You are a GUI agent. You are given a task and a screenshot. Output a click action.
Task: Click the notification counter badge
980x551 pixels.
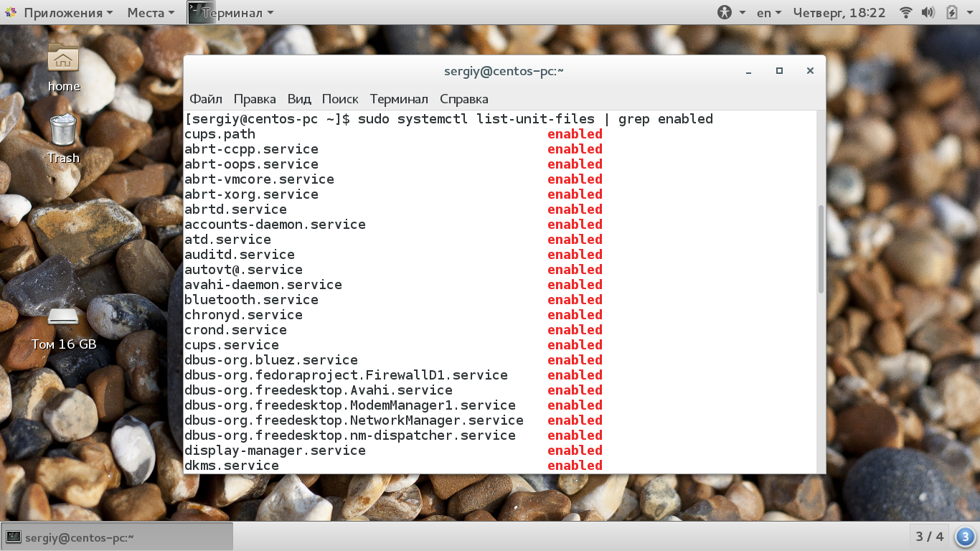pyautogui.click(x=965, y=536)
